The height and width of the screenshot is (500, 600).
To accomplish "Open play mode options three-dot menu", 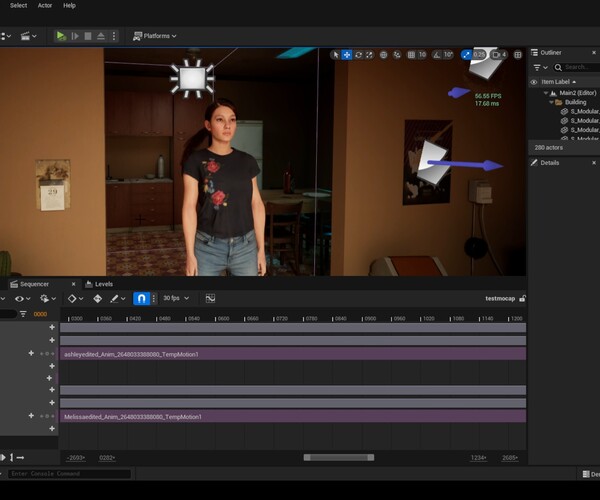I will point(114,36).
